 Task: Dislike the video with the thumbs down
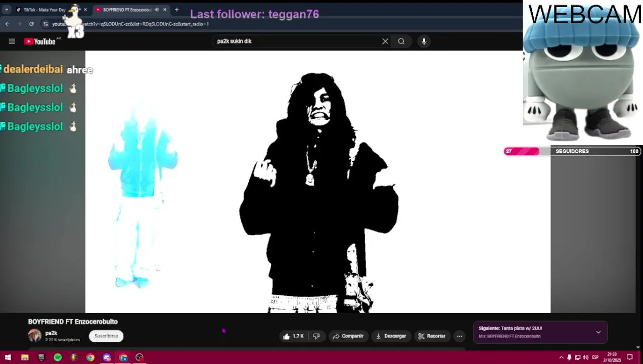coord(316,336)
